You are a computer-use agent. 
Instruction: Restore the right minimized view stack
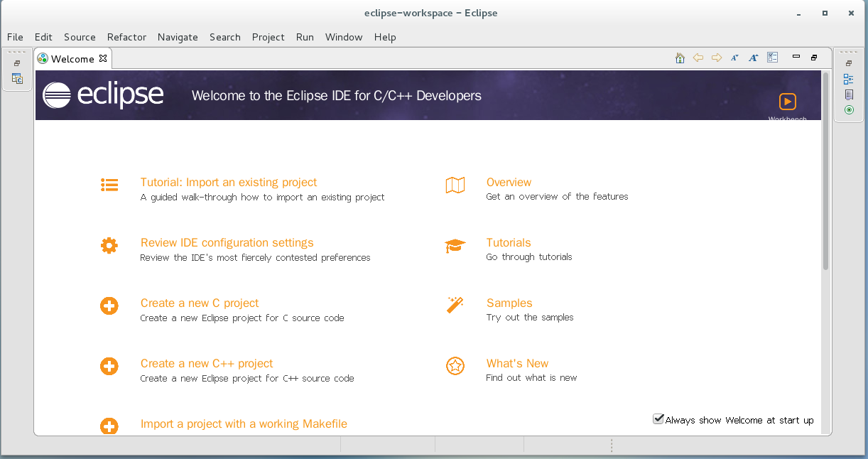coord(848,63)
